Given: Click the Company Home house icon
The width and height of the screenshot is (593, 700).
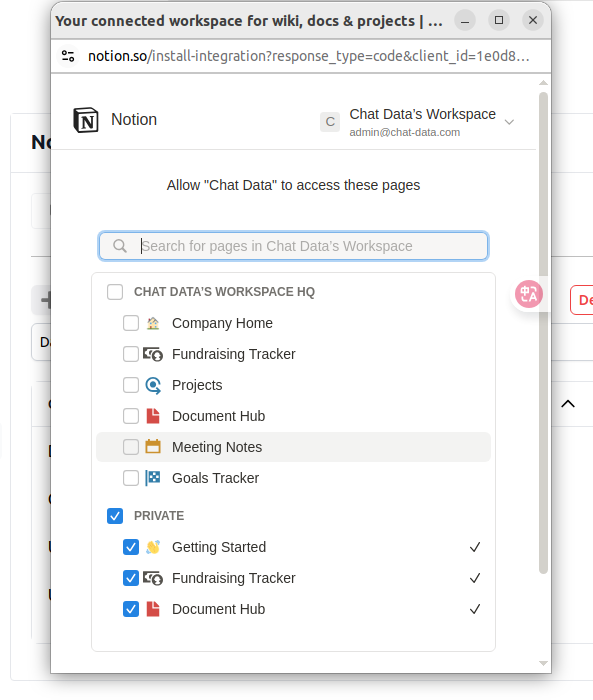Looking at the screenshot, I should coord(153,323).
